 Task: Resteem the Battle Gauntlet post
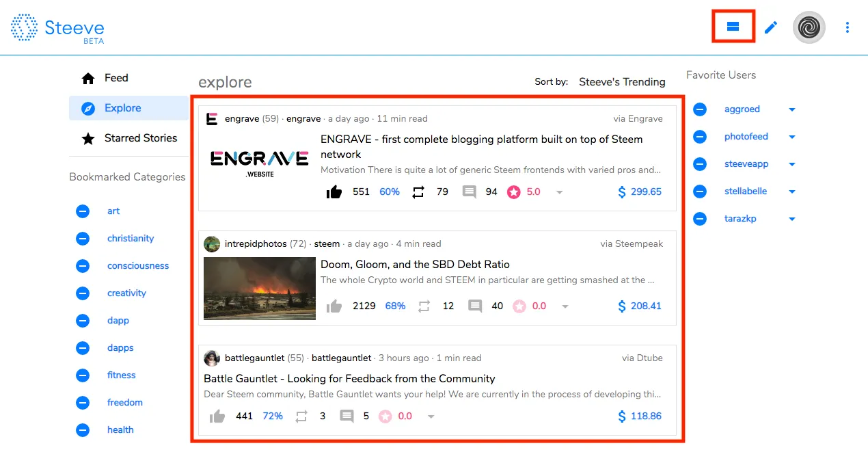point(301,416)
